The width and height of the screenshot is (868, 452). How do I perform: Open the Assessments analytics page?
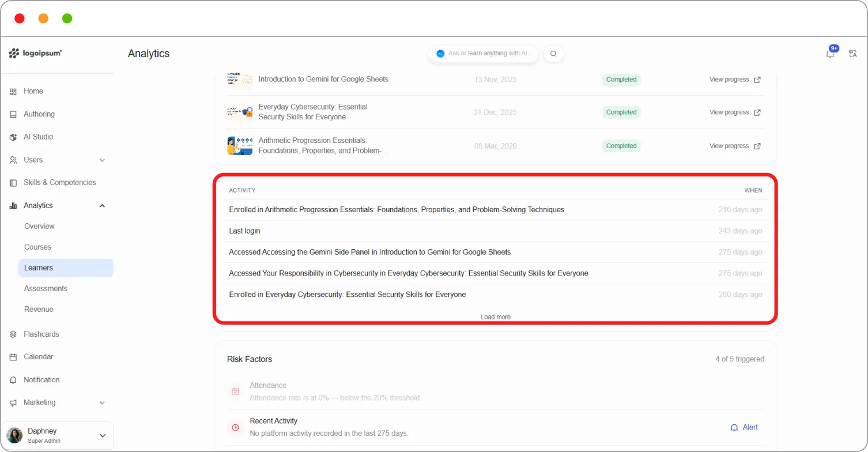(x=46, y=288)
